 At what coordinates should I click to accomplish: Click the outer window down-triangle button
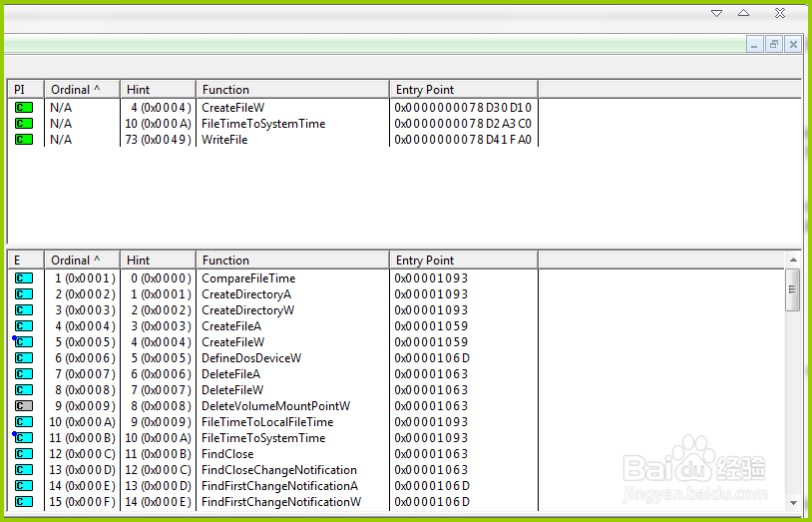[x=716, y=14]
